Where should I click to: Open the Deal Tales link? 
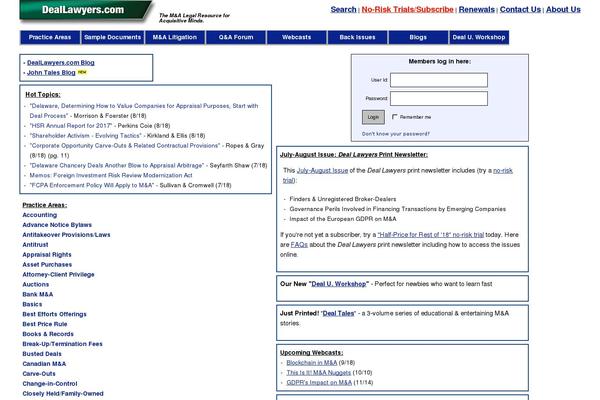tap(338, 313)
